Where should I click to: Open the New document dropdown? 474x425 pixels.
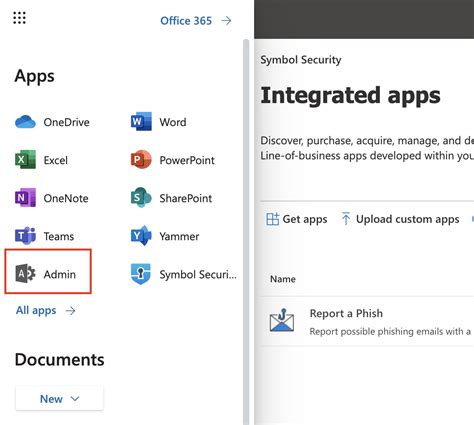click(x=59, y=399)
